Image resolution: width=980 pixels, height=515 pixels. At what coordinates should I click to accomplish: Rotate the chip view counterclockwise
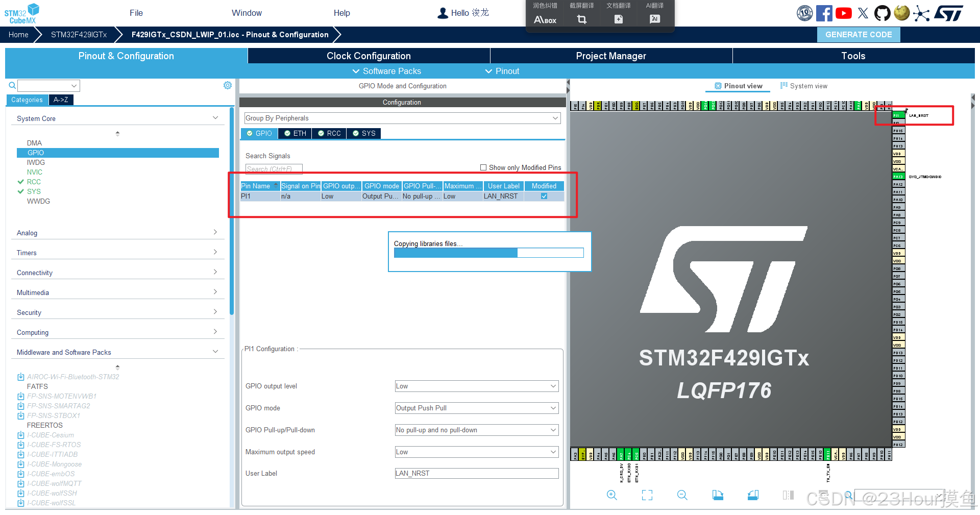click(753, 495)
